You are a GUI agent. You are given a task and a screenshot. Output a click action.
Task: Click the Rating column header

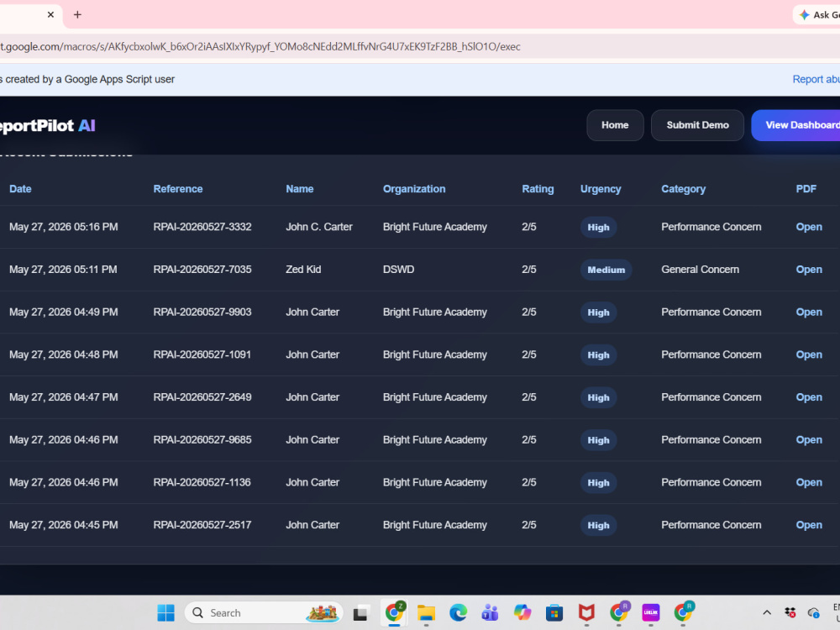(x=538, y=188)
